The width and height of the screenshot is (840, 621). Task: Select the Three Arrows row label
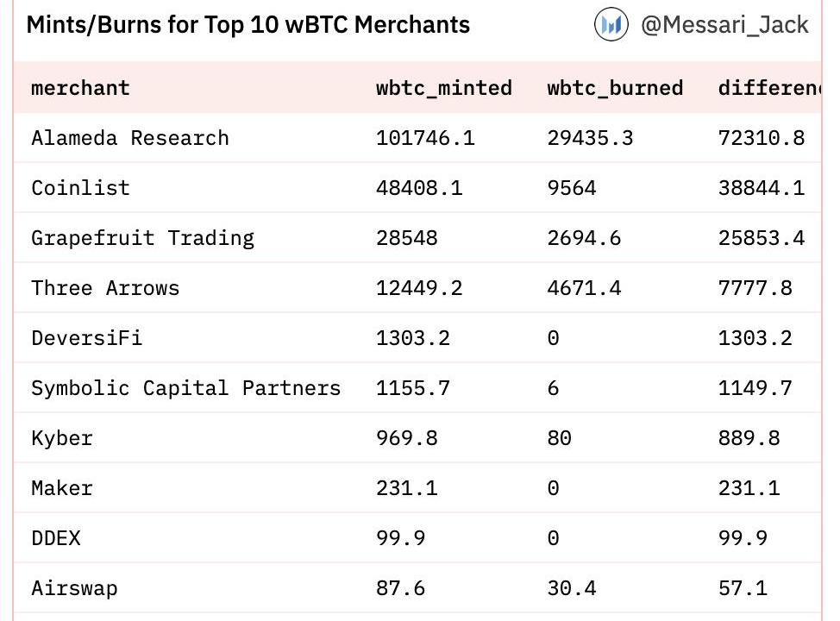(x=105, y=288)
